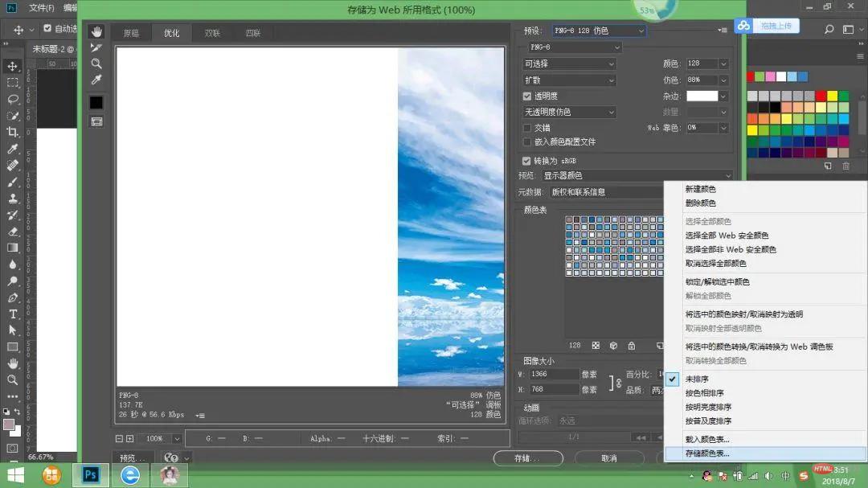Click map selected colors to transparent icon
This screenshot has width=868, height=488.
596,346
